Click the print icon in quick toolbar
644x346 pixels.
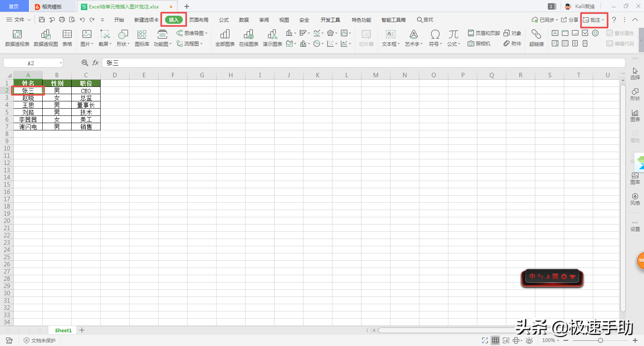[62, 20]
